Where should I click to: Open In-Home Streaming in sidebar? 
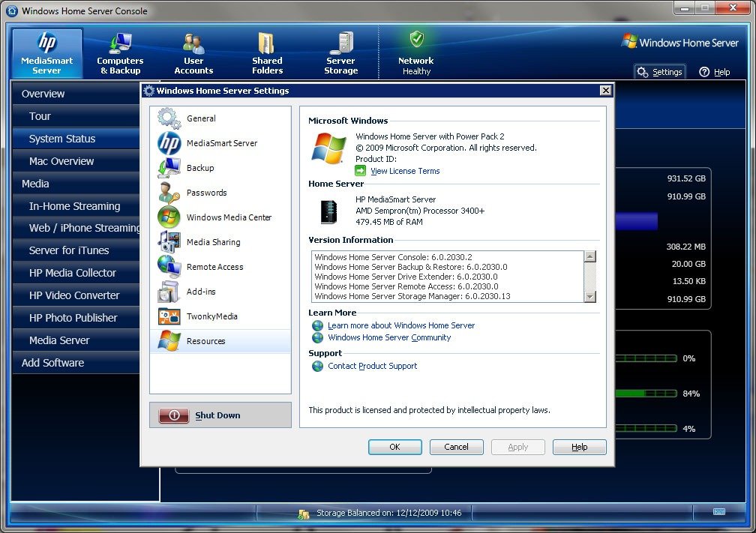[x=76, y=206]
